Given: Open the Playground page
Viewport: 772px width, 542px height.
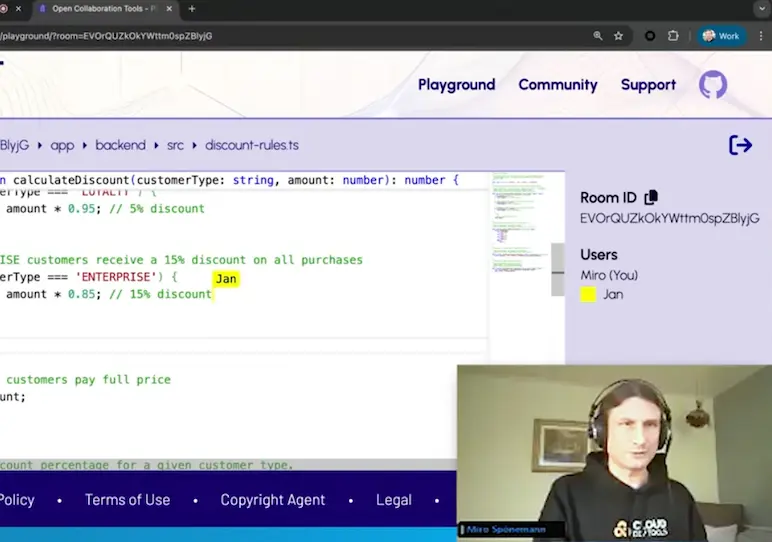Looking at the screenshot, I should click(x=456, y=85).
